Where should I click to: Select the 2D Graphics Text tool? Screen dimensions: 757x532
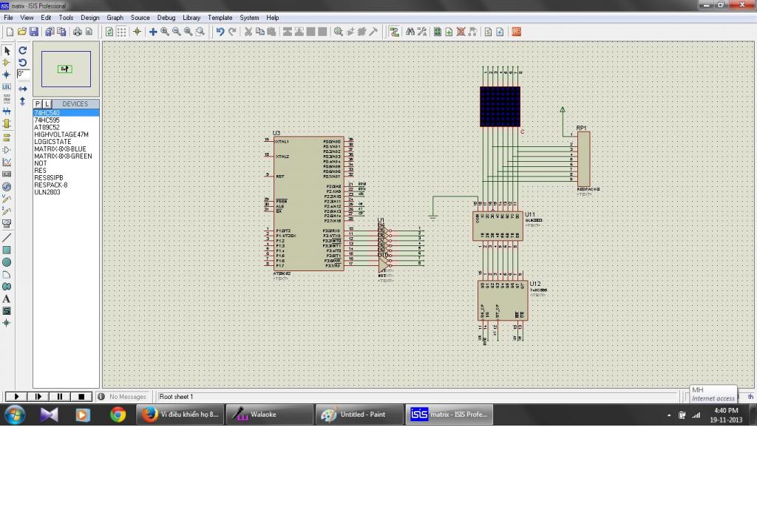[7, 299]
